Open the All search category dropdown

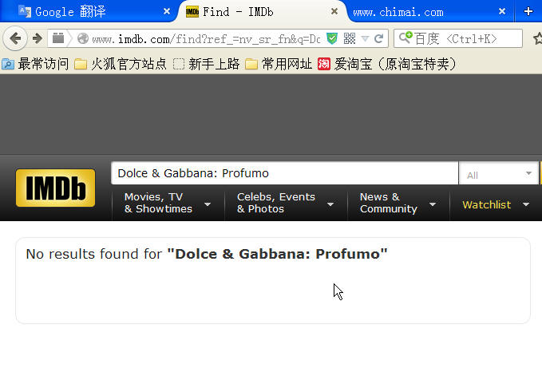(x=499, y=174)
